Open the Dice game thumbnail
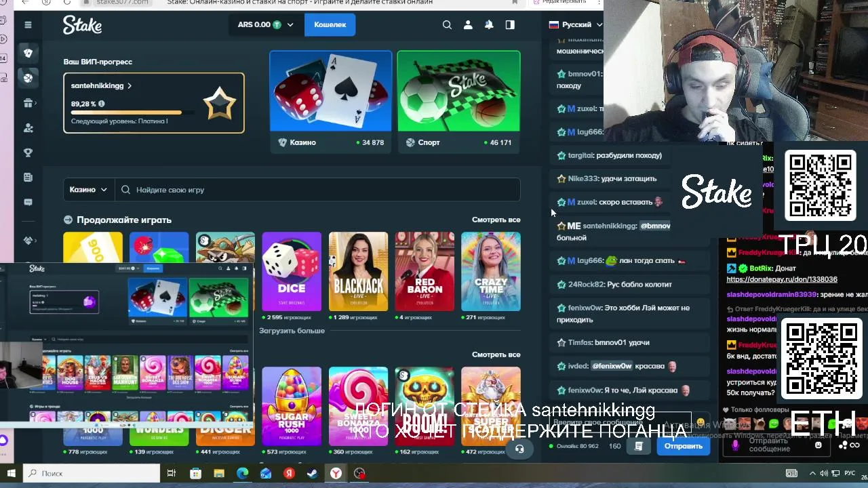 coord(292,272)
